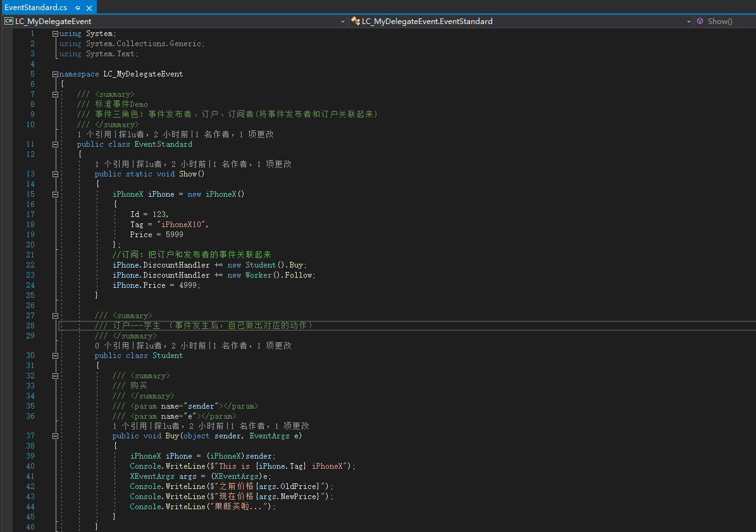756x532 pixels.
Task: Click 'EventArgs e' parameter on line 37
Action: coord(275,436)
